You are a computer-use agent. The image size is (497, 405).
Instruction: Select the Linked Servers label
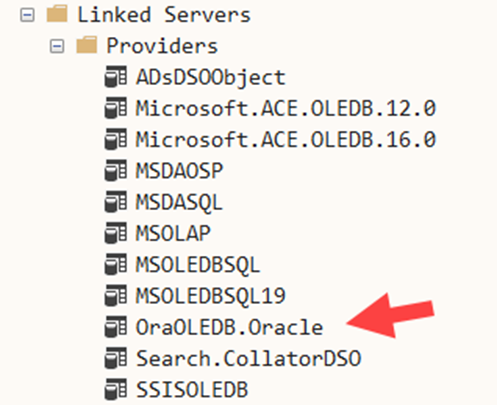[164, 15]
